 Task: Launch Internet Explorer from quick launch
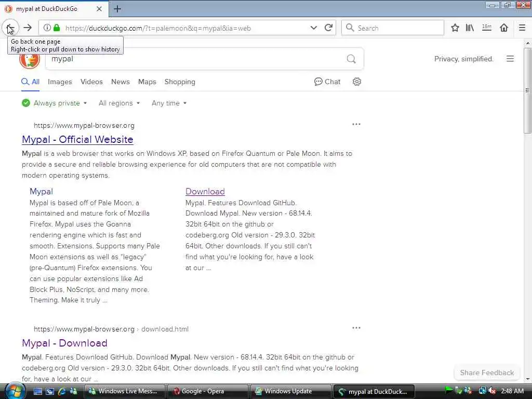62,391
